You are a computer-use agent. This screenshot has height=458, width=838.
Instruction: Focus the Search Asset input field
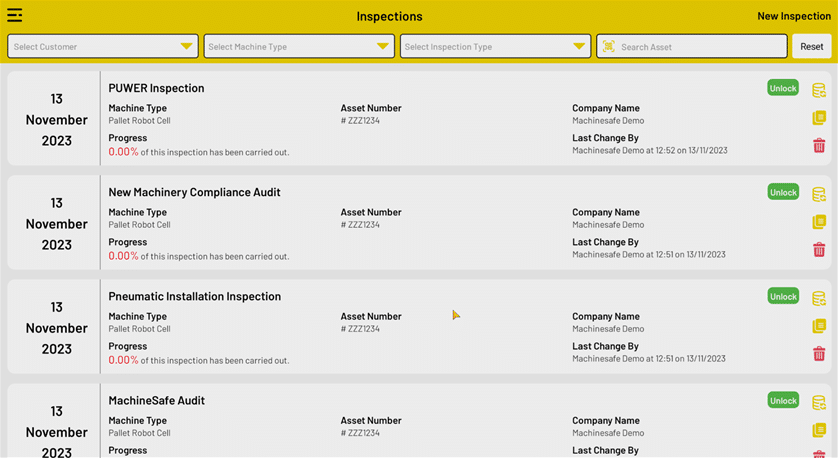click(x=700, y=47)
